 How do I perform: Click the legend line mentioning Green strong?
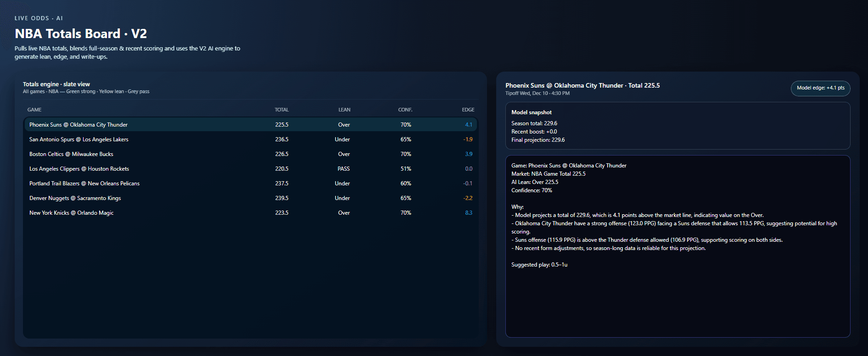[x=86, y=91]
